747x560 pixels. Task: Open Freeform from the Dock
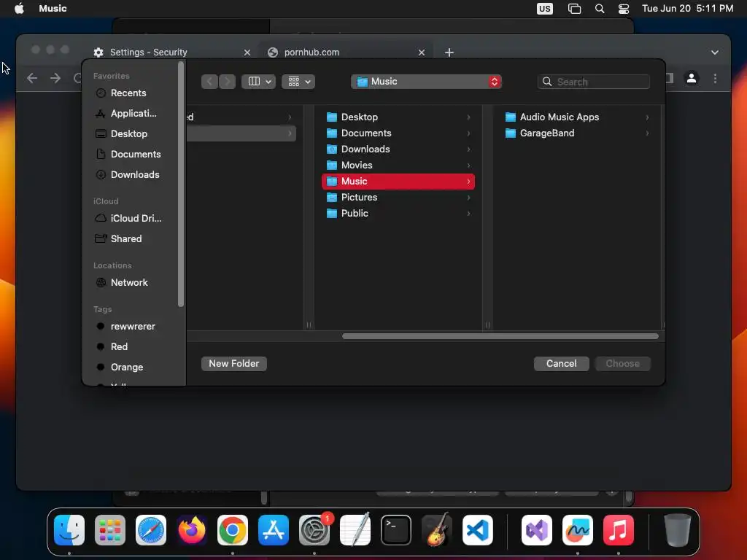[x=578, y=530]
